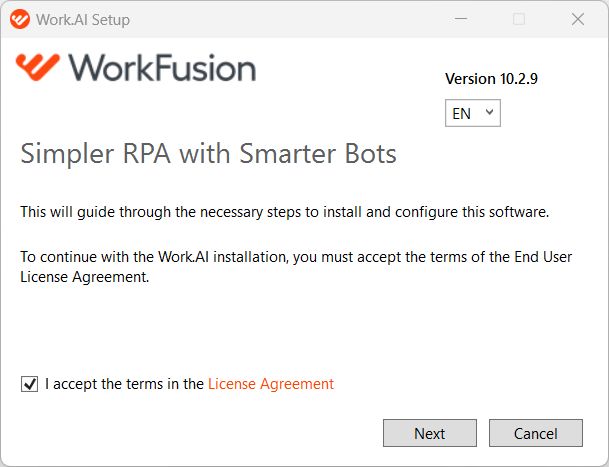Click the Work.AI icon in title bar

tap(20, 19)
